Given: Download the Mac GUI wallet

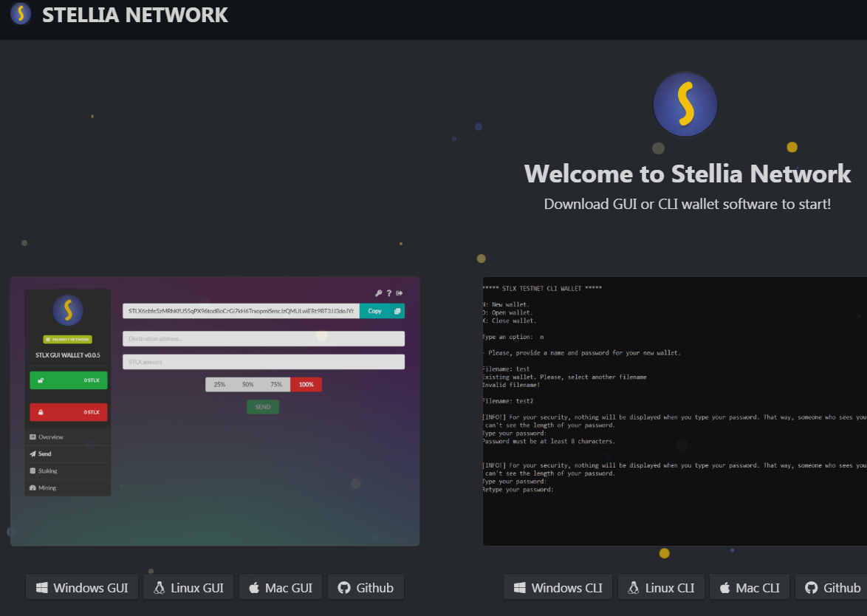Looking at the screenshot, I should (x=280, y=588).
